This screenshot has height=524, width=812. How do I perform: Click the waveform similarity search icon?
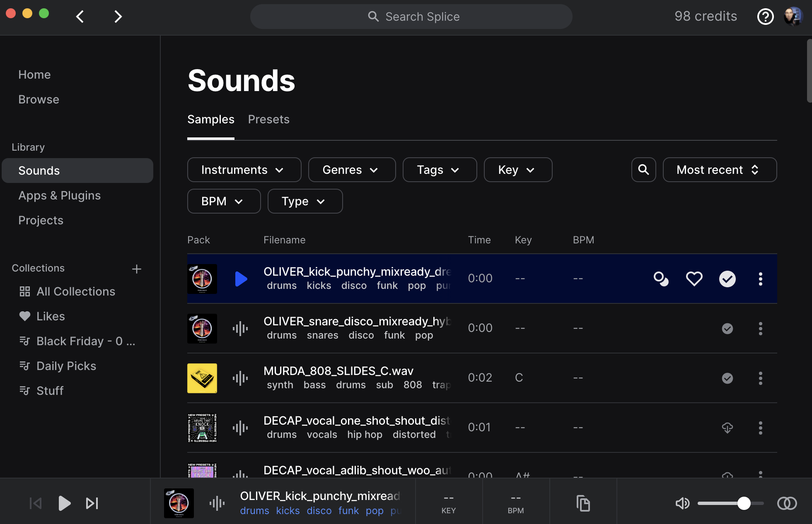click(660, 279)
